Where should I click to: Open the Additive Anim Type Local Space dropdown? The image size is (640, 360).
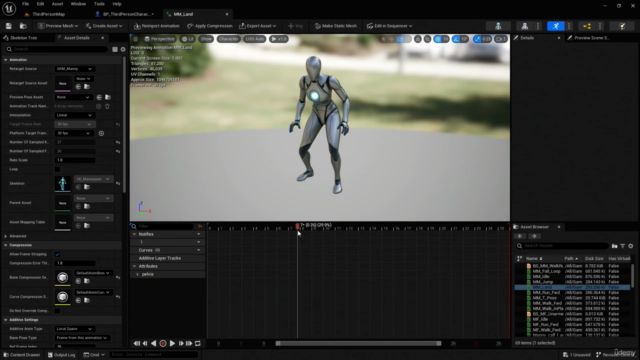(x=74, y=329)
